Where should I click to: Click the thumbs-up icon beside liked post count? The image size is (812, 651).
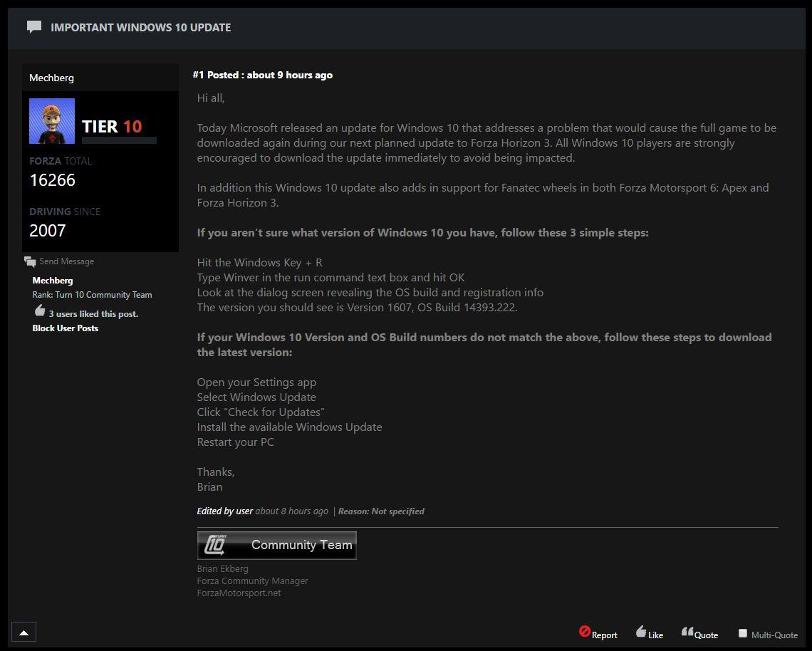coord(40,311)
